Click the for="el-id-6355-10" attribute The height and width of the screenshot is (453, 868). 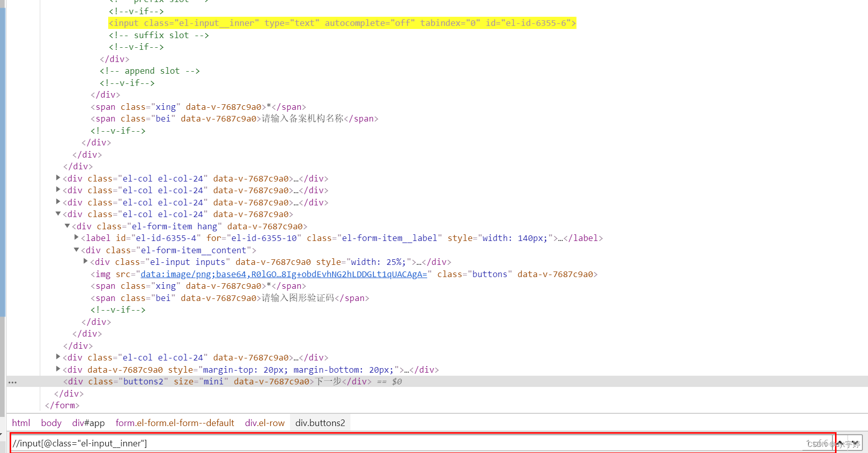[254, 238]
